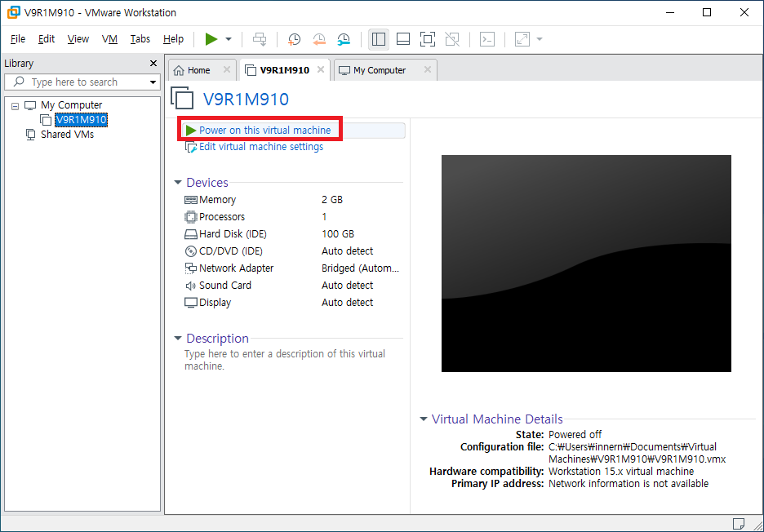Select the Memory device row
Viewport: 764px width, 532px height.
coord(291,200)
